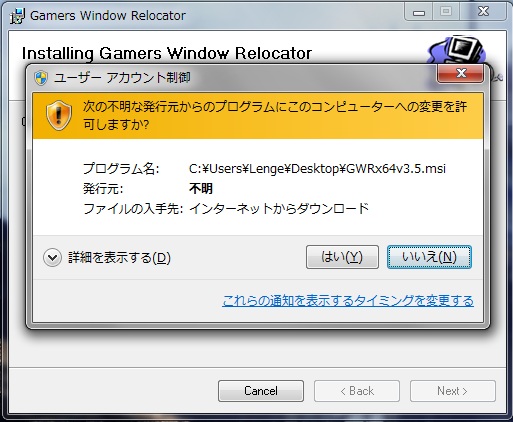Click the Installing Gamers Window Relocator heading
Viewport: 513px width, 422px height.
167,53
